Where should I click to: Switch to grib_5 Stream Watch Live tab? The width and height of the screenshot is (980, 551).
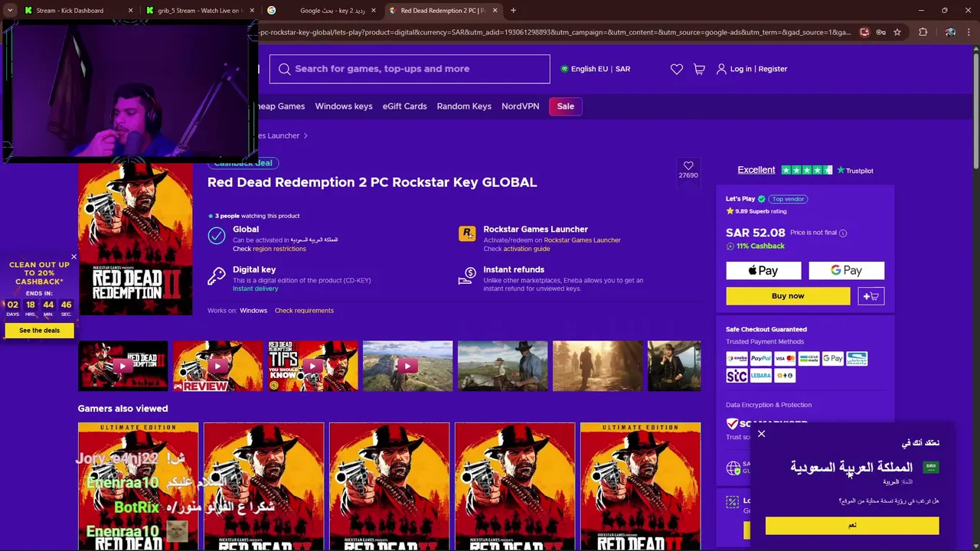[199, 11]
